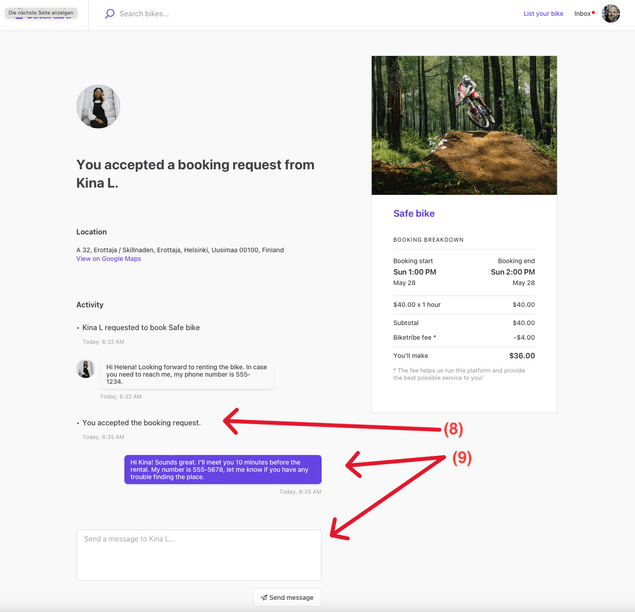This screenshot has width=635, height=612.
Task: Open the Safe bike listing title
Action: point(414,214)
